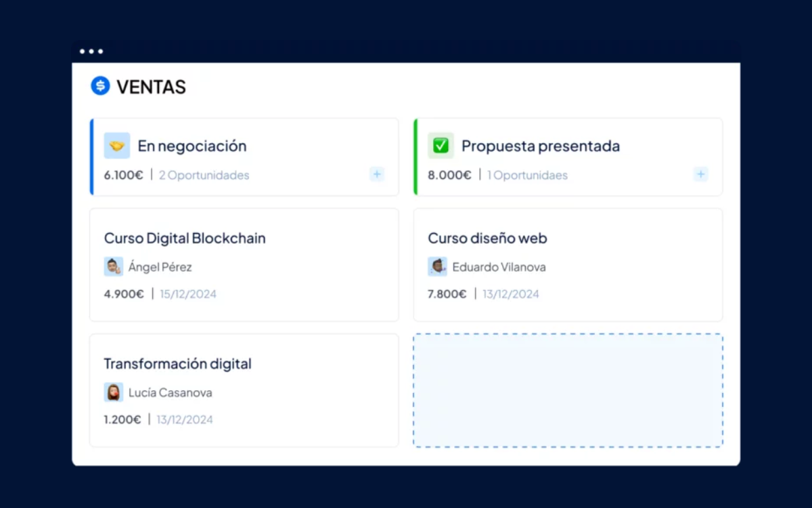
Task: Click the 13/12/2024 date on Curso diseño web
Action: point(511,294)
